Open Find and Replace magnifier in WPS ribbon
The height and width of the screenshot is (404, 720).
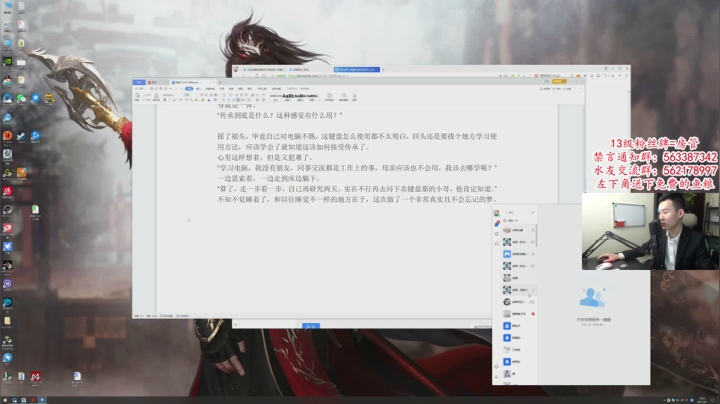pos(344,95)
